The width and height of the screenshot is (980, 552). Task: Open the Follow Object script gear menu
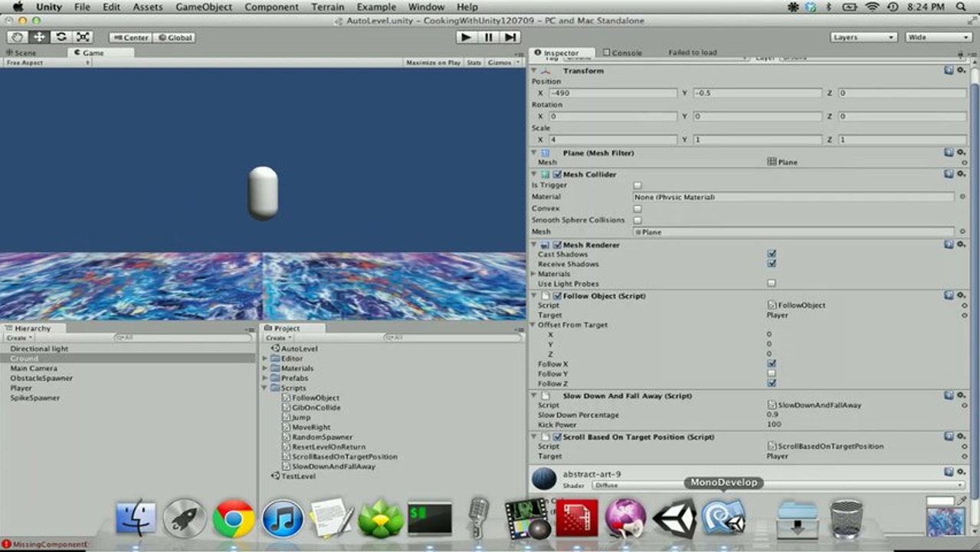tap(961, 295)
